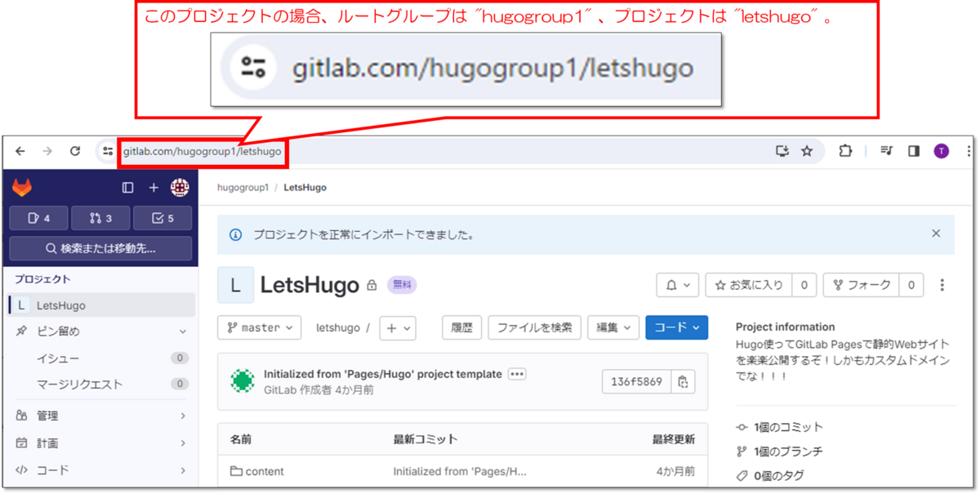Select LetsHugo project in sidebar
The width and height of the screenshot is (980, 494).
point(102,305)
